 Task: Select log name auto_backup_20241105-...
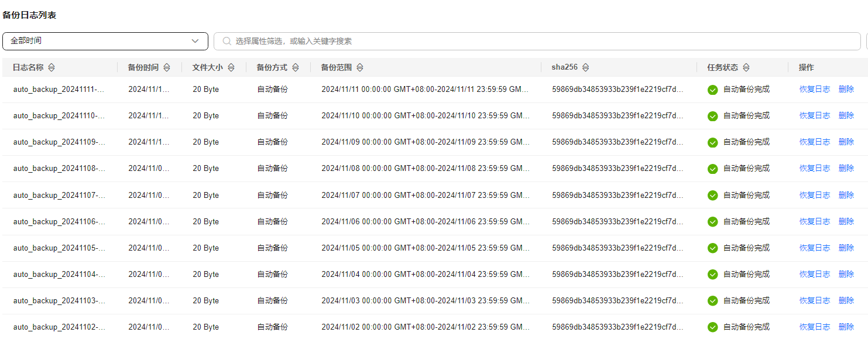59,248
